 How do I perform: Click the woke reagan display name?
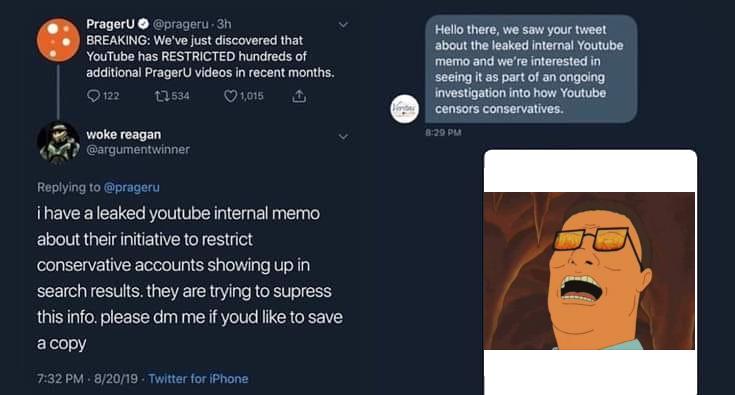123,134
